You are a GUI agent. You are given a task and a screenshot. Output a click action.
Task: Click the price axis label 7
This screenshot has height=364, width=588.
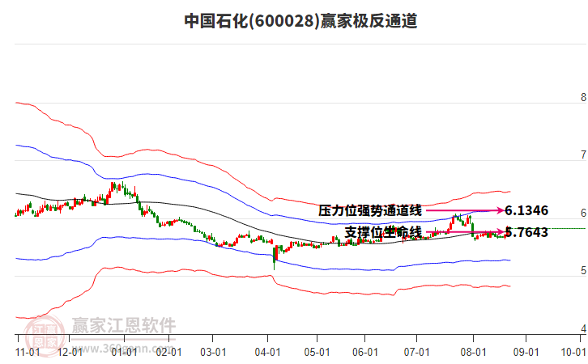[583, 155]
